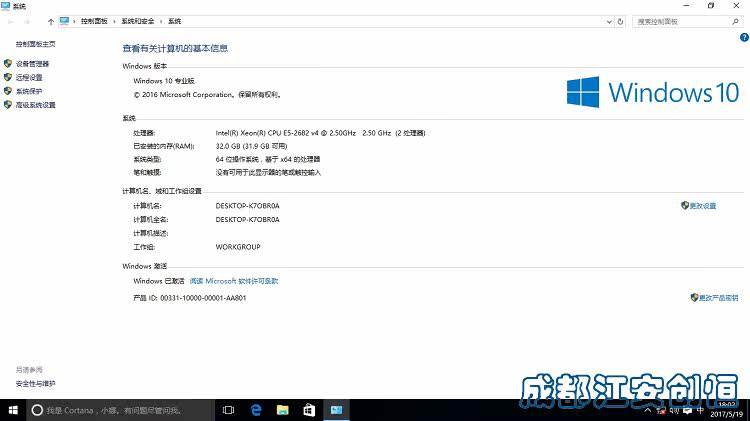
Task: Click the system window title icon
Action: point(6,6)
